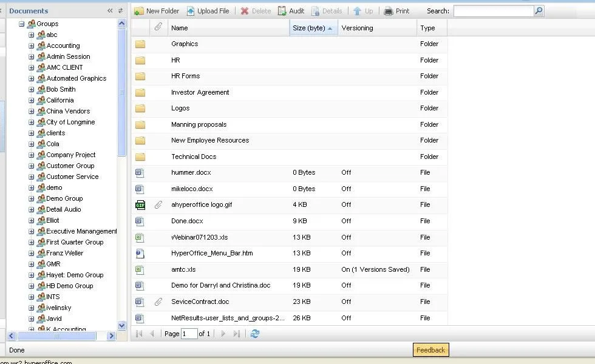Click the tree panel scroll up arrow

122,24
